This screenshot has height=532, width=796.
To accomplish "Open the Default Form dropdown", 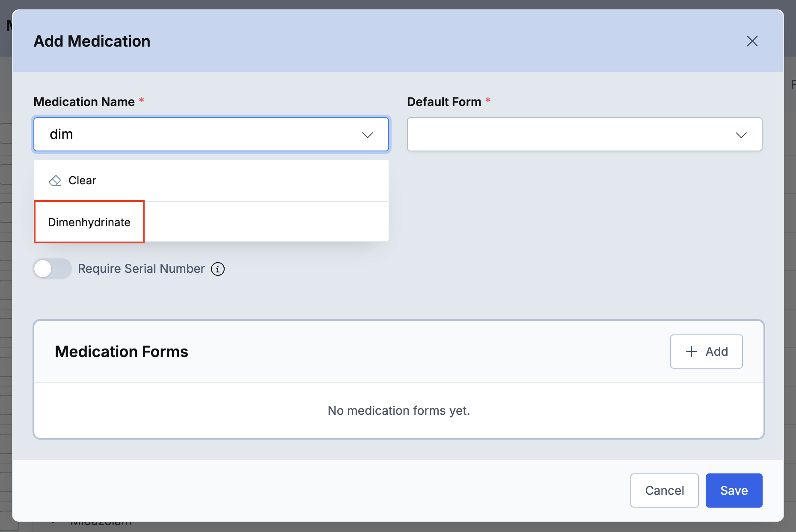I will (x=584, y=134).
